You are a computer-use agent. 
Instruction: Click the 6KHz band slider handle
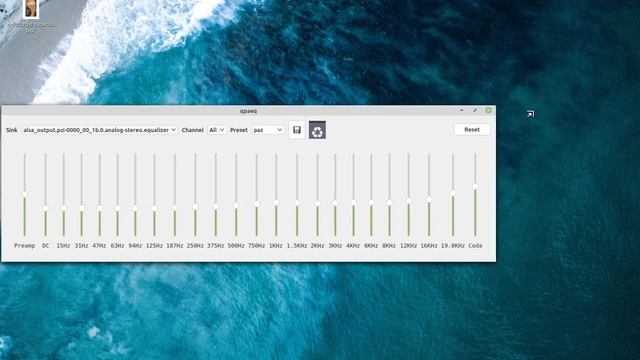coord(371,202)
